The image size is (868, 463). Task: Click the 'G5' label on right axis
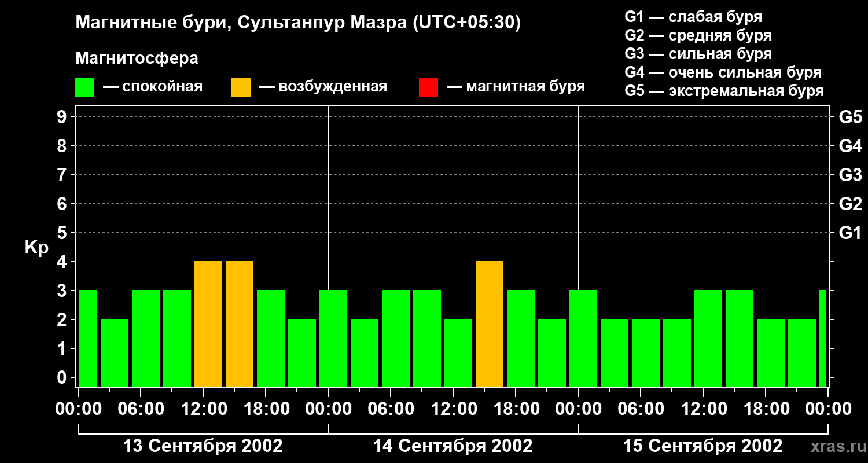click(x=850, y=117)
